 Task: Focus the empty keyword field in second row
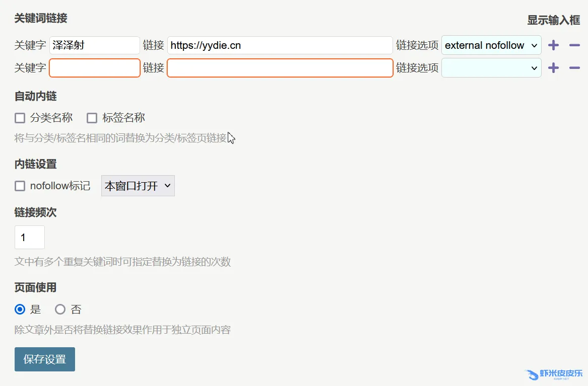click(x=95, y=68)
